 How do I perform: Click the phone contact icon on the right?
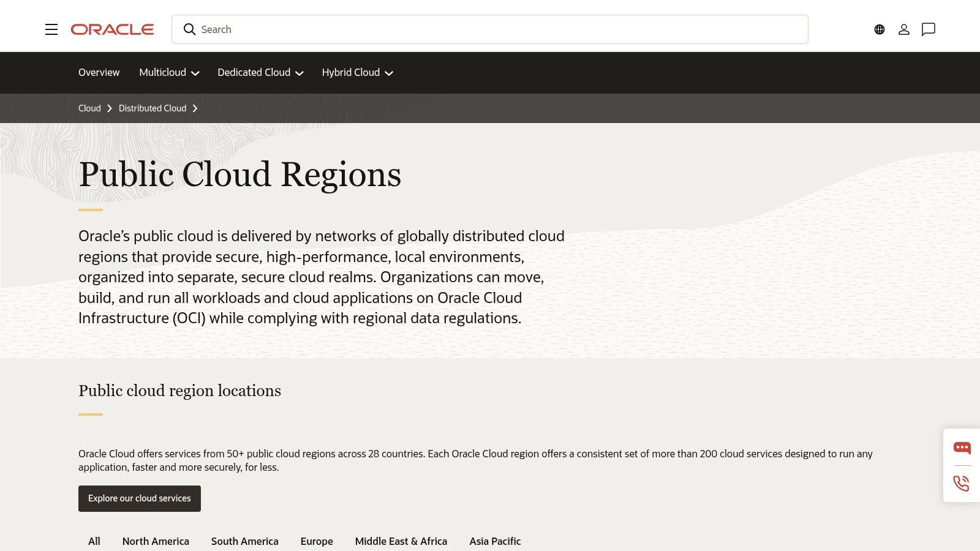point(962,484)
